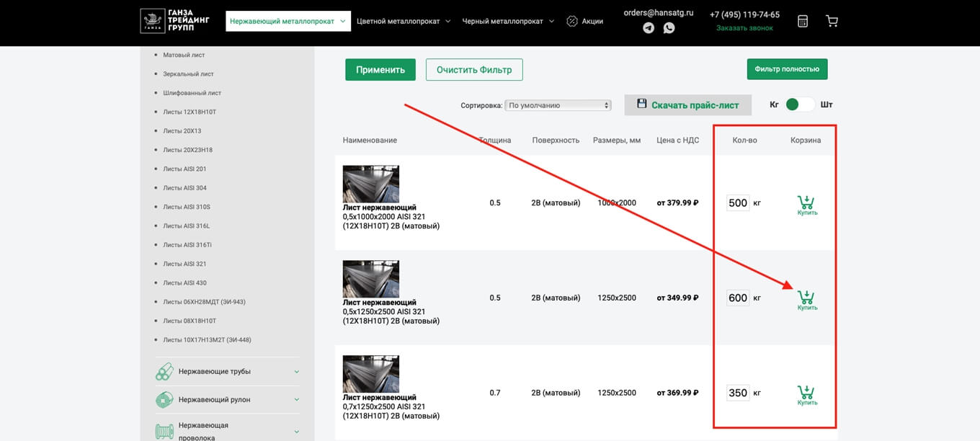Open Черный металлопрокат menu

[508, 21]
